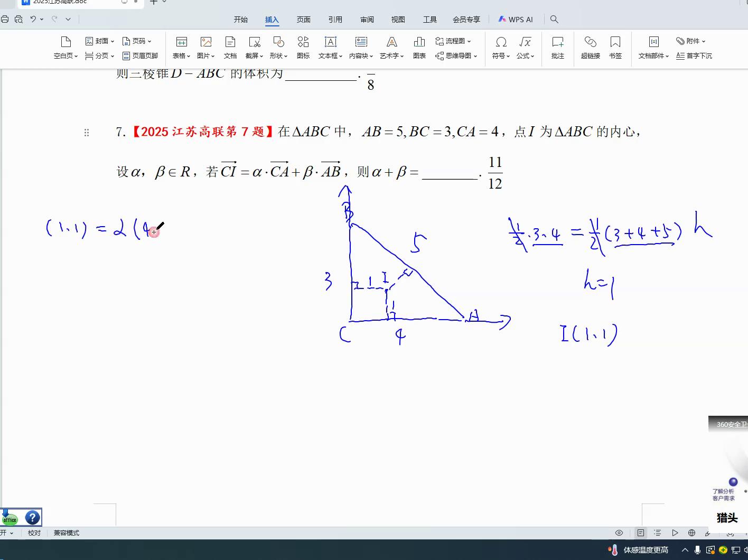Image resolution: width=748 pixels, height=560 pixels.
Task: Add a bookmark with 书签 icon
Action: pyautogui.click(x=615, y=42)
